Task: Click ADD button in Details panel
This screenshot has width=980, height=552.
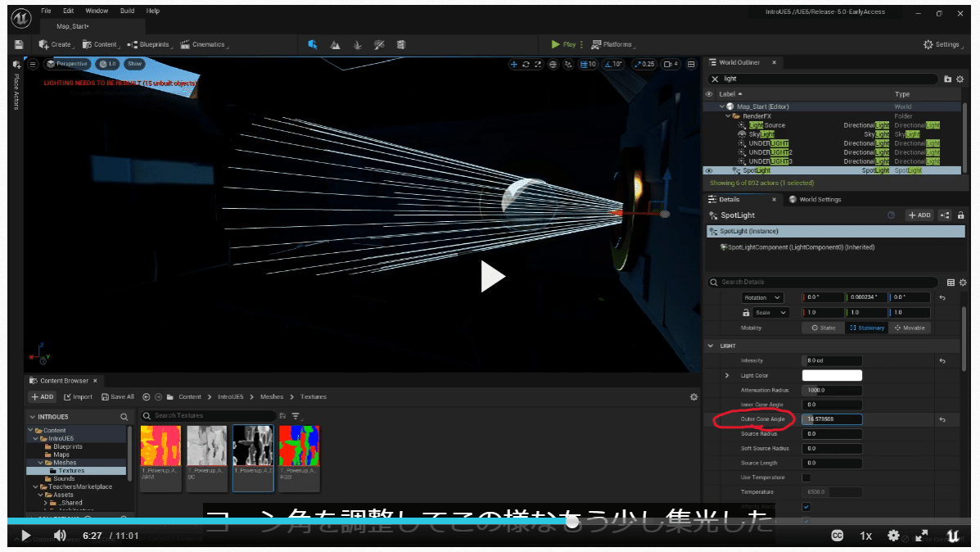Action: click(x=919, y=215)
